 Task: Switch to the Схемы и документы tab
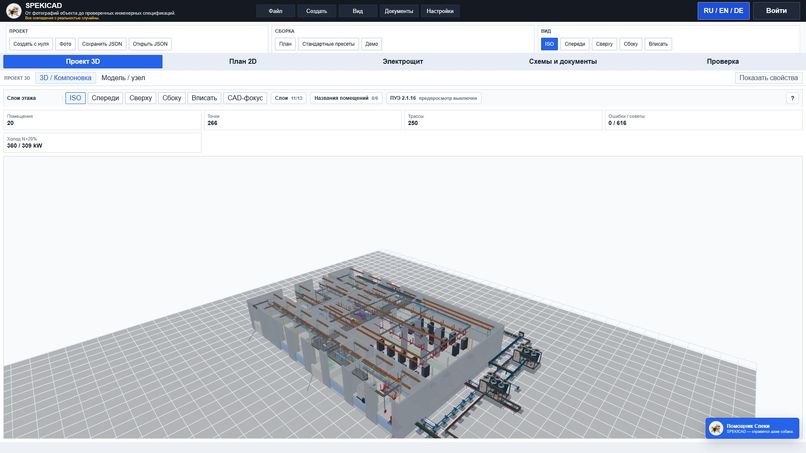click(x=563, y=61)
